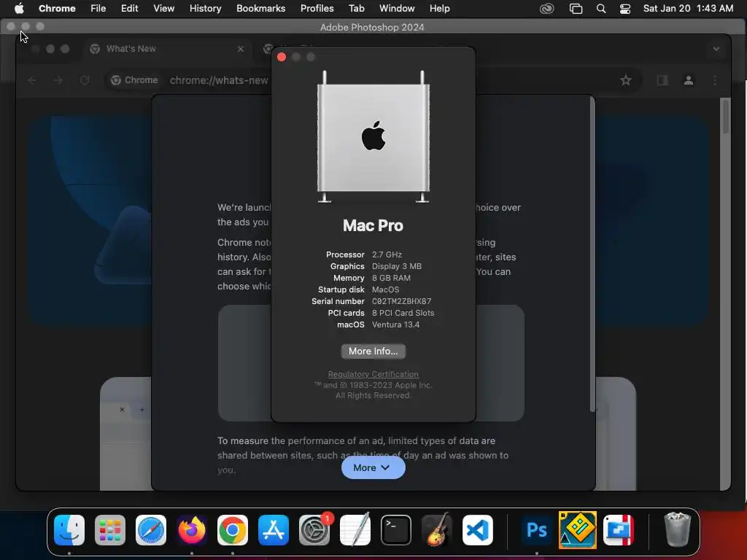Open the App Store dock icon
Screen dimensions: 747x560
tap(274, 530)
